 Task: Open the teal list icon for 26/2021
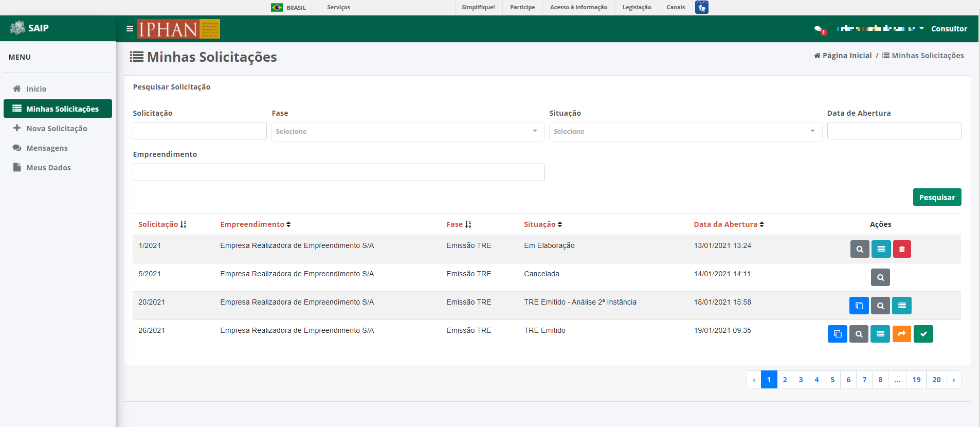click(x=880, y=334)
